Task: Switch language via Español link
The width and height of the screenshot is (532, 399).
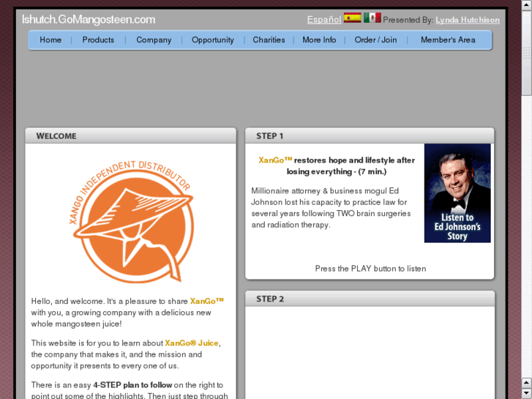Action: (x=324, y=20)
